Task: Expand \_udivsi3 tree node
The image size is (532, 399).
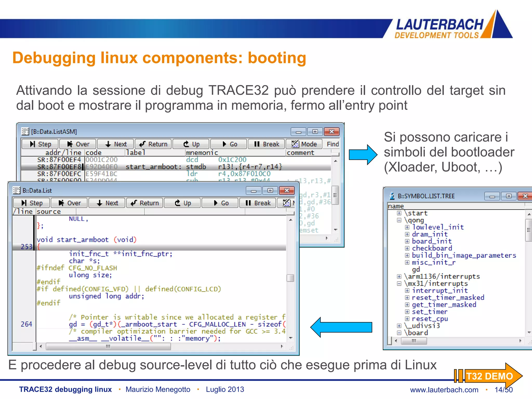Action: (399, 326)
